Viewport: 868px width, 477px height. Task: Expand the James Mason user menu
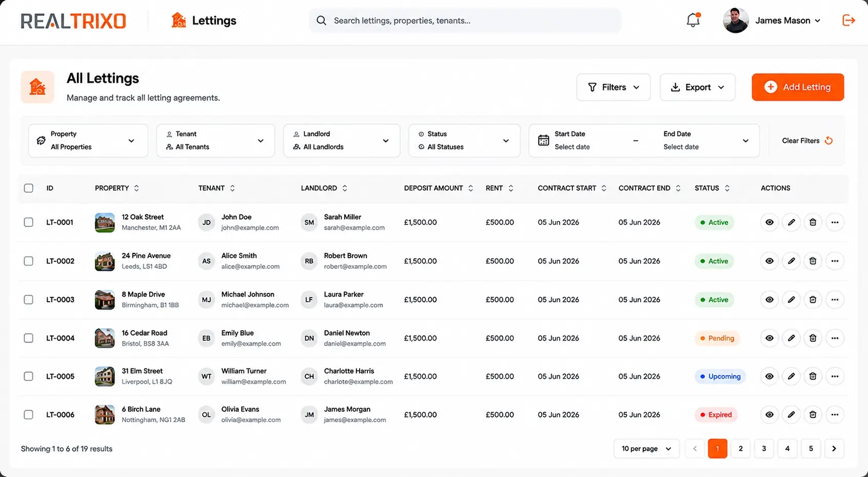point(772,21)
